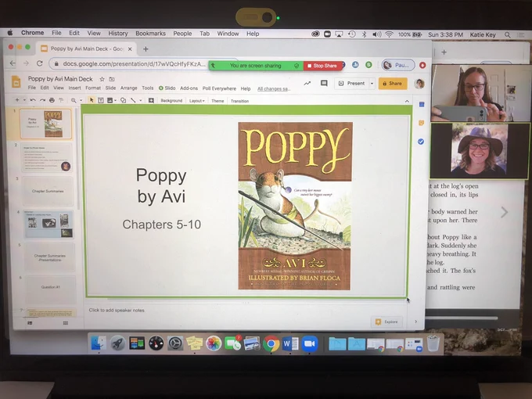Click the Transition button
Image resolution: width=532 pixels, height=399 pixels.
click(x=239, y=101)
